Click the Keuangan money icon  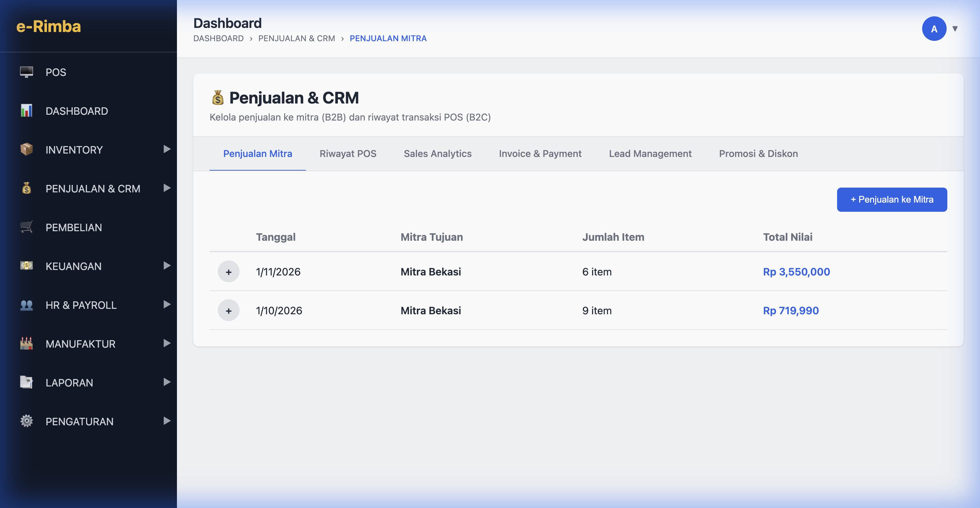[x=26, y=266]
